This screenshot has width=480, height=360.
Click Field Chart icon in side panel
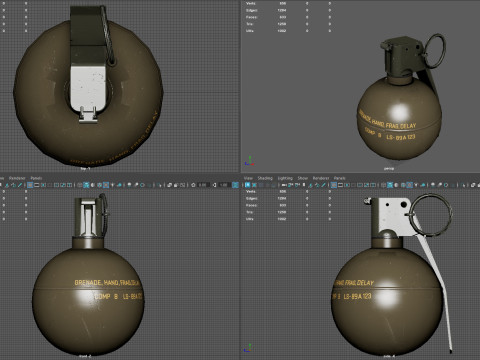pyautogui.click(x=360, y=185)
